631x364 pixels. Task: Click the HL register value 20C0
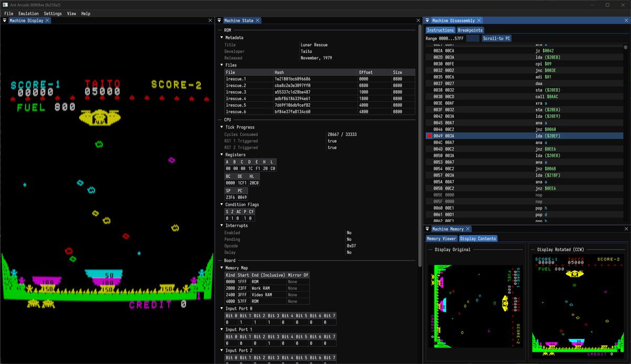[x=255, y=182]
